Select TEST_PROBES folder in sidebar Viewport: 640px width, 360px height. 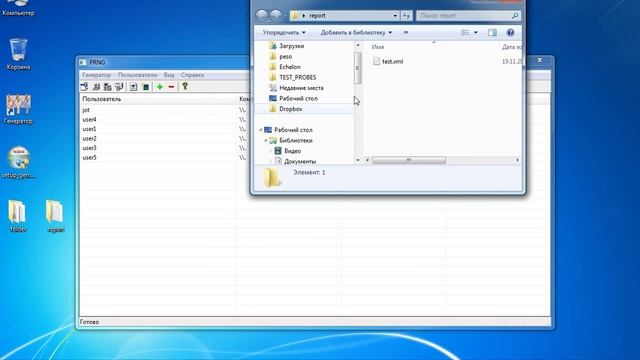(297, 77)
